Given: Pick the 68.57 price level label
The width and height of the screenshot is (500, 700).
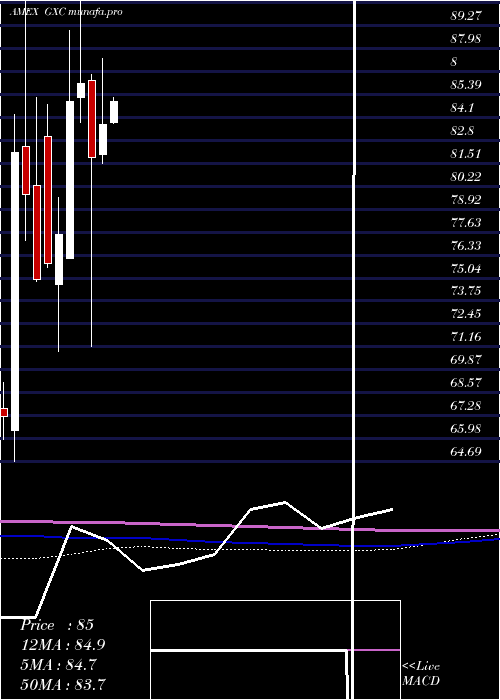Looking at the screenshot, I should (466, 383).
